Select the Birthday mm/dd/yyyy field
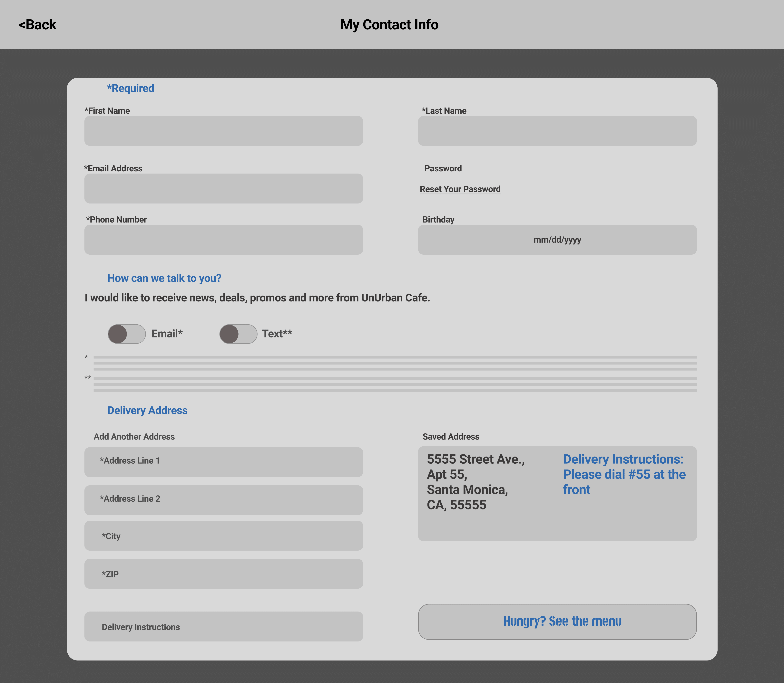784x683 pixels. 557,239
